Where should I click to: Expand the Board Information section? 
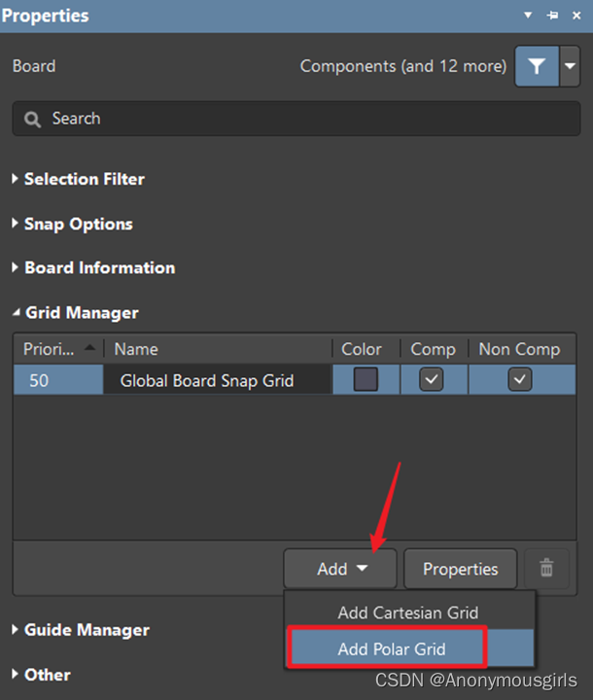(99, 267)
